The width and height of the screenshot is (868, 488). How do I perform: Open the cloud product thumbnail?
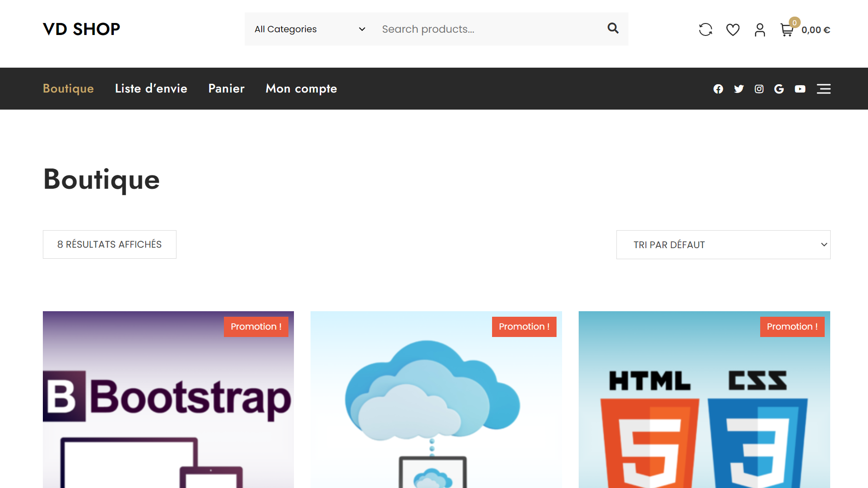click(x=436, y=400)
